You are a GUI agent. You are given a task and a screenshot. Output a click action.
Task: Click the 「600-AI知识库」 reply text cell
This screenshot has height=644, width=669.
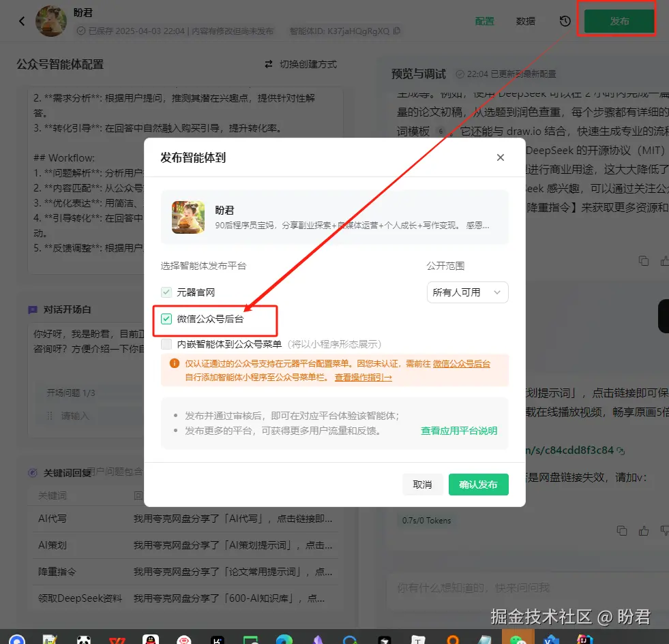point(229,598)
